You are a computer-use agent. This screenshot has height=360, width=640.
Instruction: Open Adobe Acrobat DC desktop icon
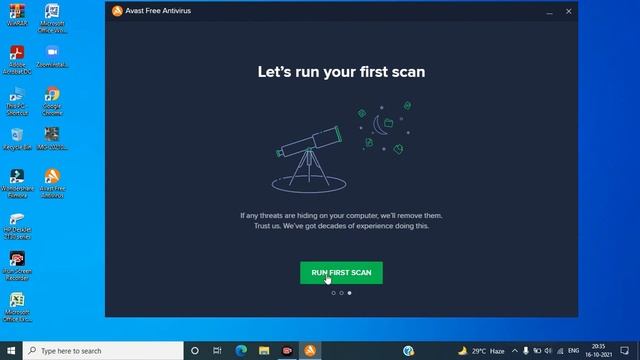click(x=17, y=60)
